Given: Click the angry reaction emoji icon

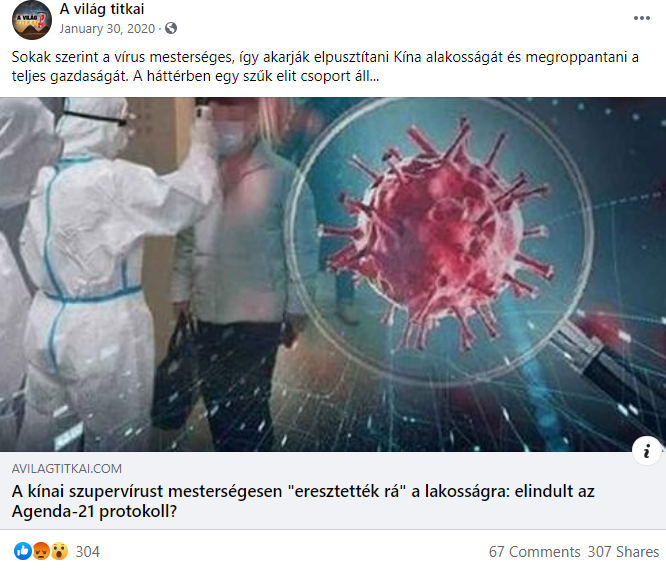Looking at the screenshot, I should click(x=41, y=551).
